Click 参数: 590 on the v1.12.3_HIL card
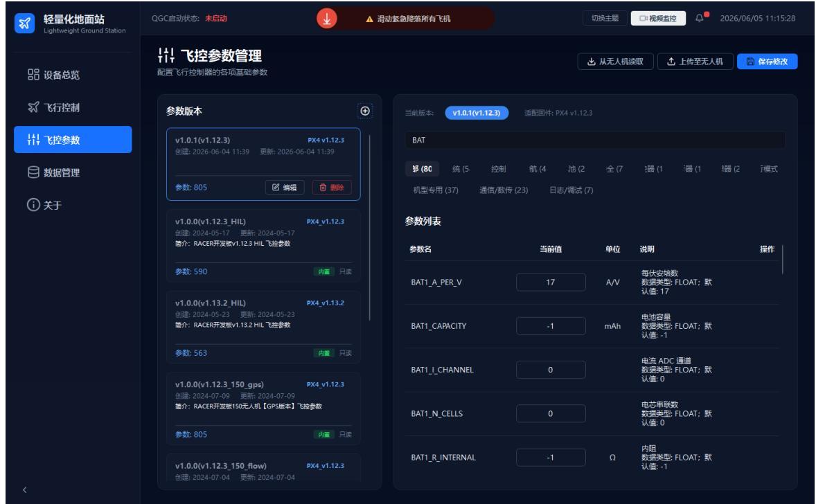The image size is (816, 504). [191, 271]
